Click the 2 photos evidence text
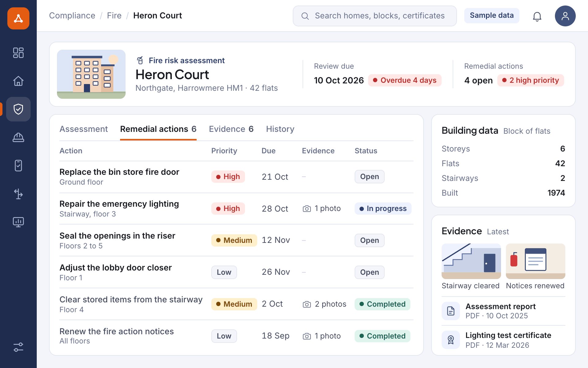588x368 pixels. 331,304
